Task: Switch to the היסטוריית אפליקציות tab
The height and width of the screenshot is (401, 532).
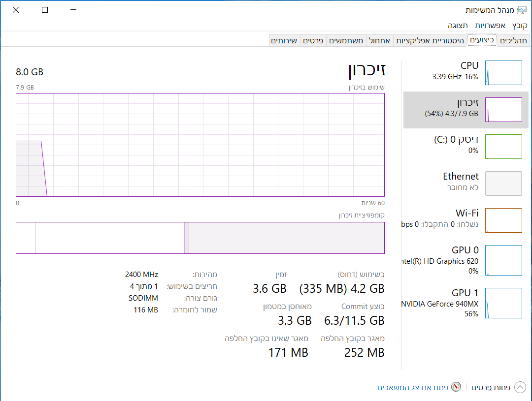Action: pyautogui.click(x=430, y=40)
